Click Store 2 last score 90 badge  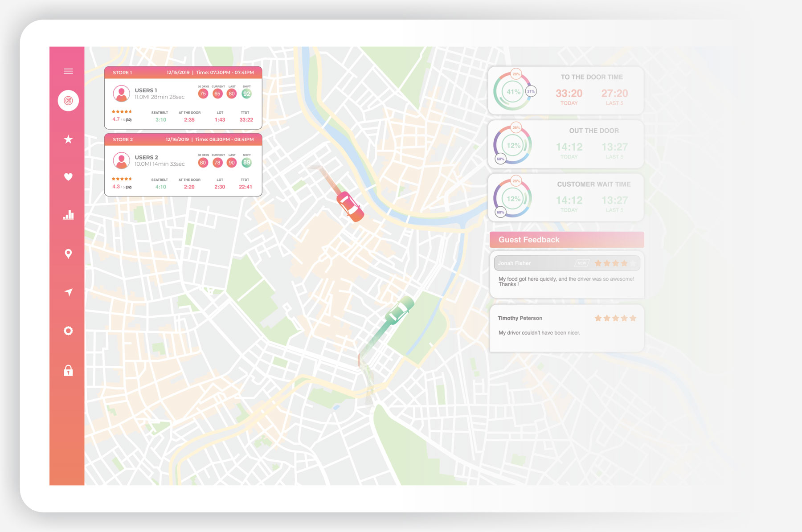tap(232, 163)
